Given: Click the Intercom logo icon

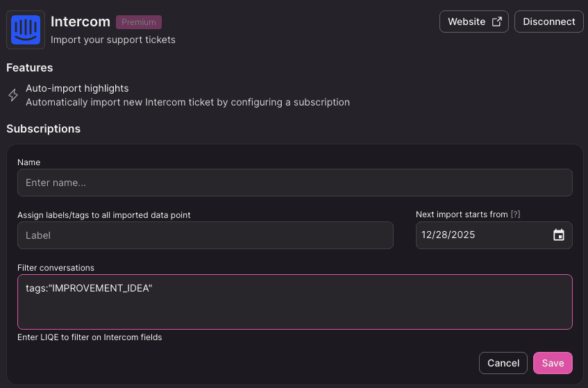Looking at the screenshot, I should point(26,30).
